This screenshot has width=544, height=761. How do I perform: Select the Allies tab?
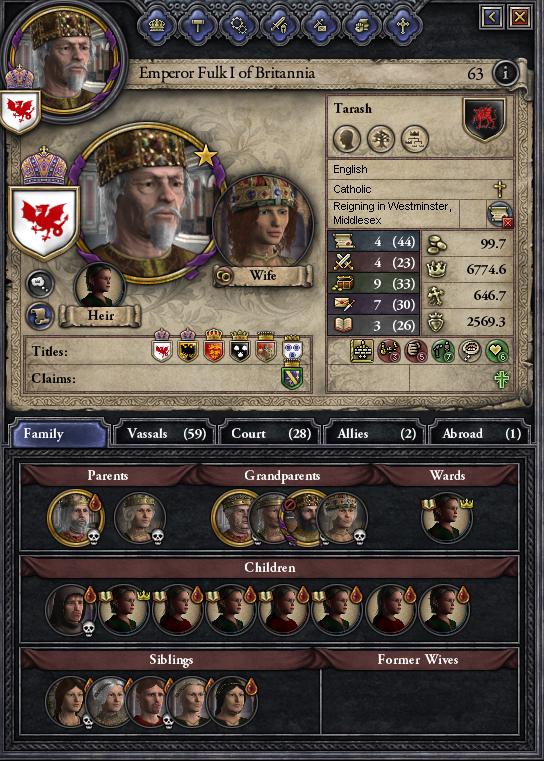(x=375, y=433)
